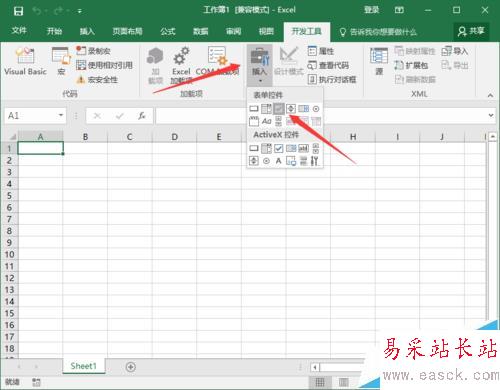Image resolution: width=500 pixels, height=390 pixels.
Task: Switch to the 开始 Home tab
Action: pos(54,31)
